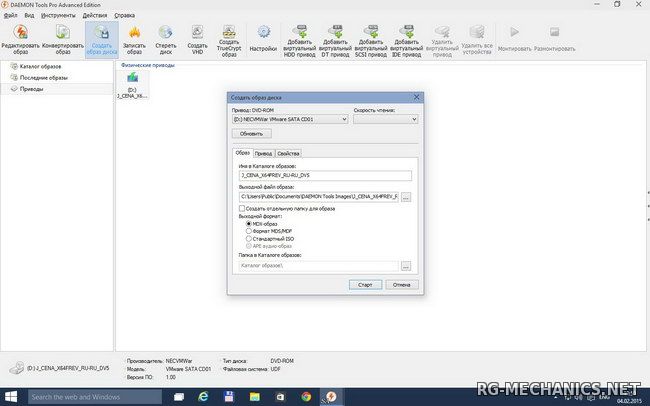Click the Создать VHD toolbar icon
Image resolution: width=650 pixels, height=406 pixels.
(198, 37)
